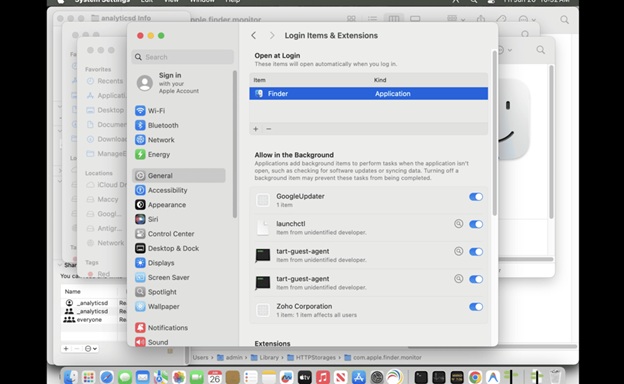Click plus button in analyticsd Info permissions

66,349
